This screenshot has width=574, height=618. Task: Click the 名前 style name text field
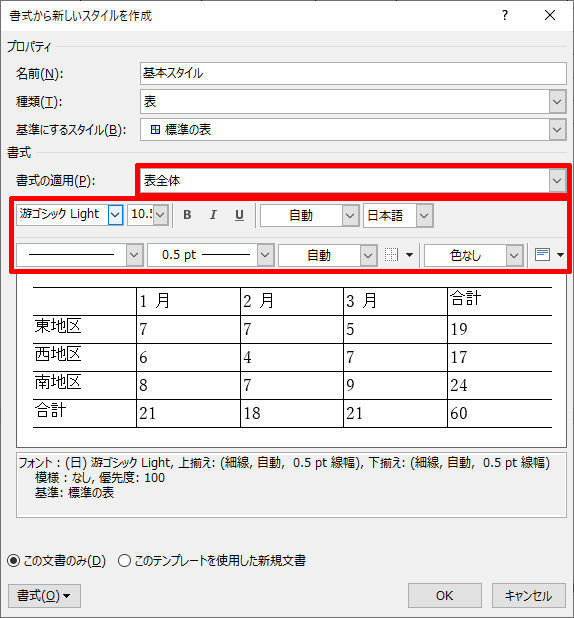353,73
